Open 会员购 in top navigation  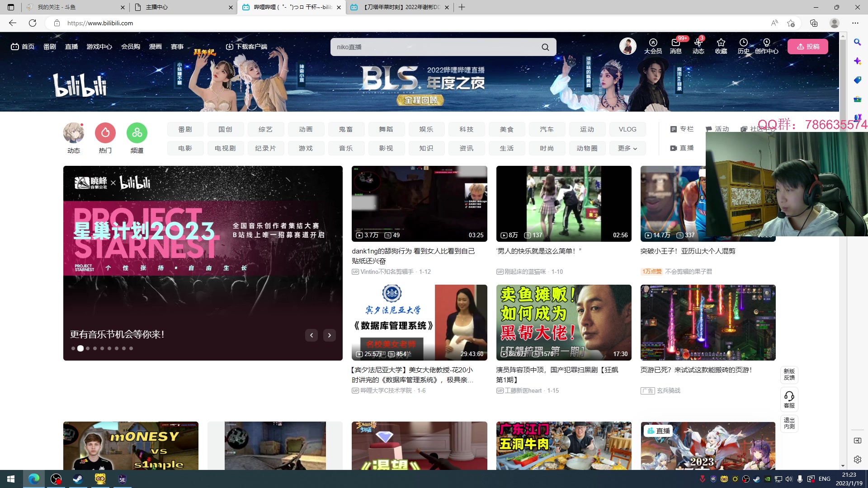[x=131, y=47]
